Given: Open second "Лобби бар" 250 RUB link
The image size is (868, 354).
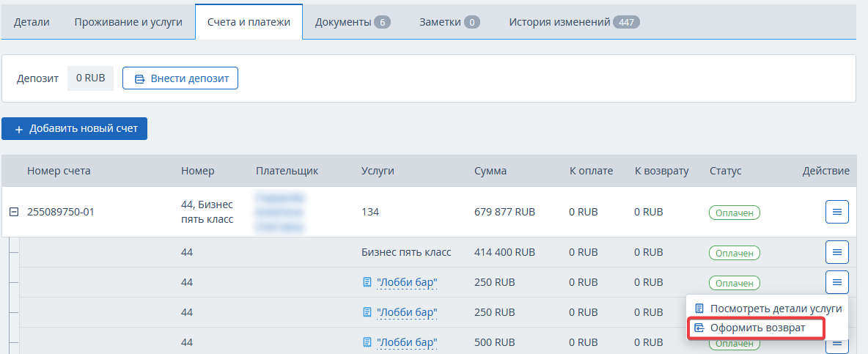Looking at the screenshot, I should (406, 312).
